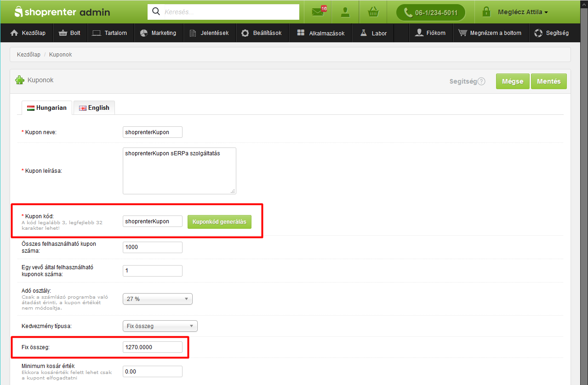The image size is (588, 385).
Task: Click Egy vevő által felhasználható kuponok field
Action: pos(153,271)
